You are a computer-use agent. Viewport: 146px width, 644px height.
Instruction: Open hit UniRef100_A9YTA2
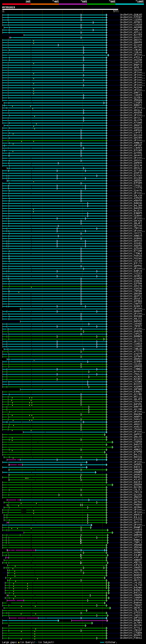click(131, 47)
